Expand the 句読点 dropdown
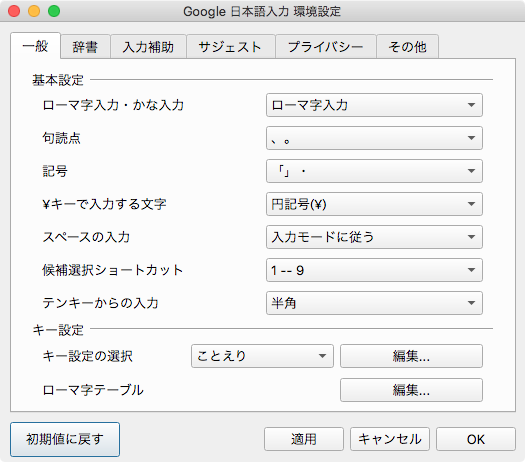This screenshot has width=525, height=462. coord(374,138)
